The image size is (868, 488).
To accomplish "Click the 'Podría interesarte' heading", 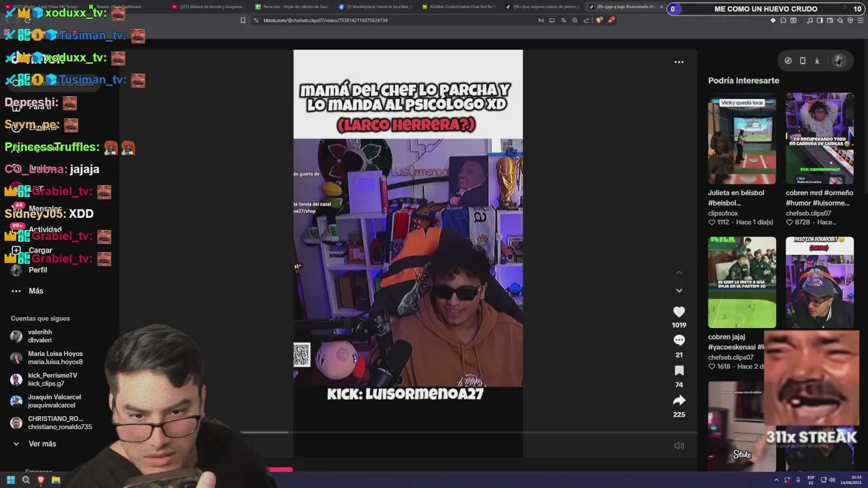I will pos(743,81).
